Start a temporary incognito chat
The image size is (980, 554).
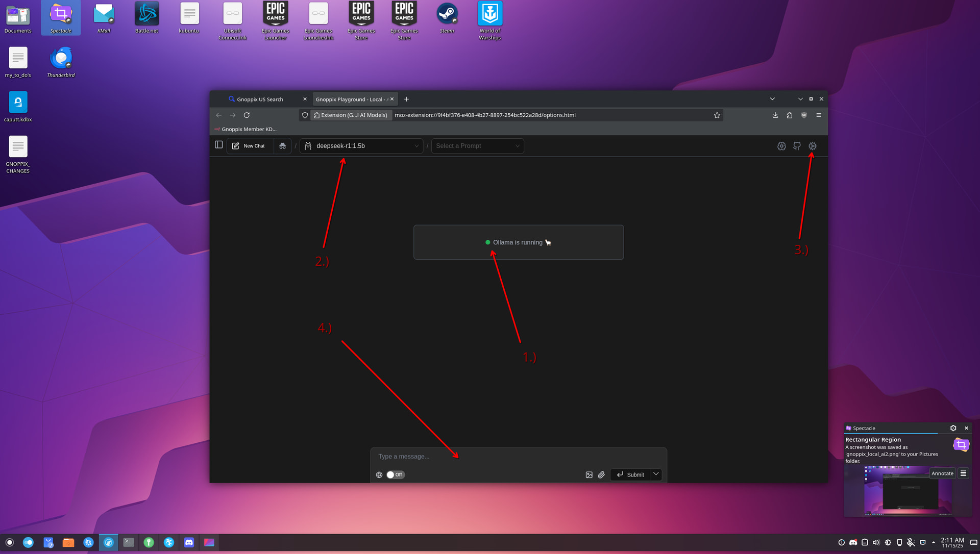(282, 146)
